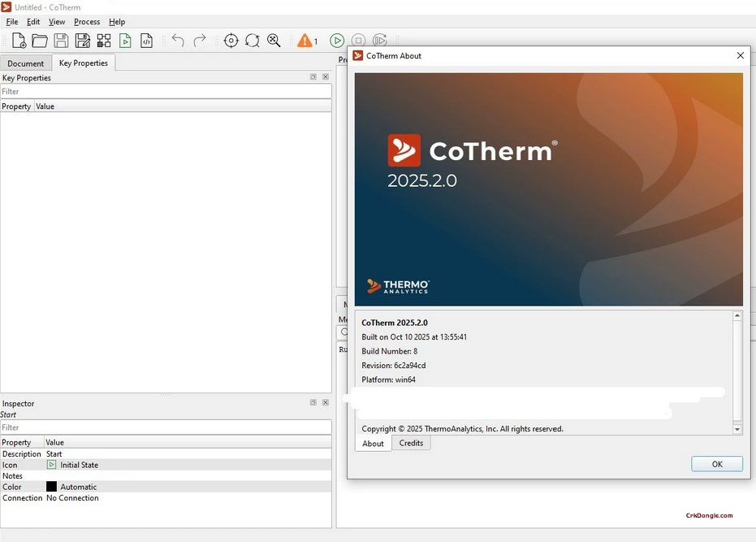
Task: Click the Build Number: 8 line
Action: click(390, 351)
